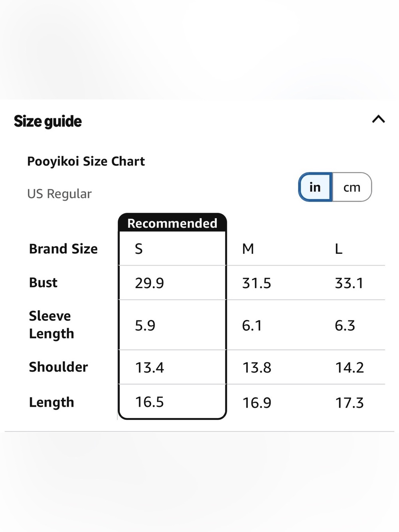Click the Brand Size row header
Image resolution: width=399 pixels, height=532 pixels.
[x=63, y=249]
